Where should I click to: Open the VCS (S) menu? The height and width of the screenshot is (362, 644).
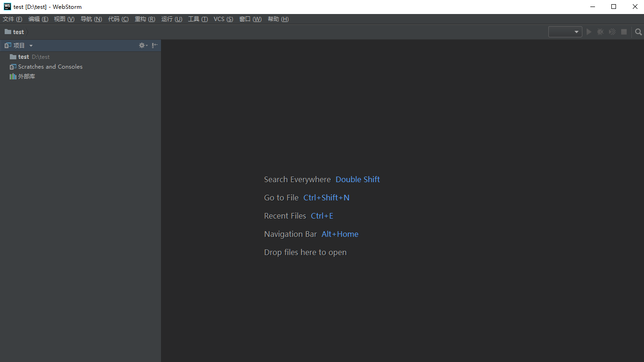223,19
